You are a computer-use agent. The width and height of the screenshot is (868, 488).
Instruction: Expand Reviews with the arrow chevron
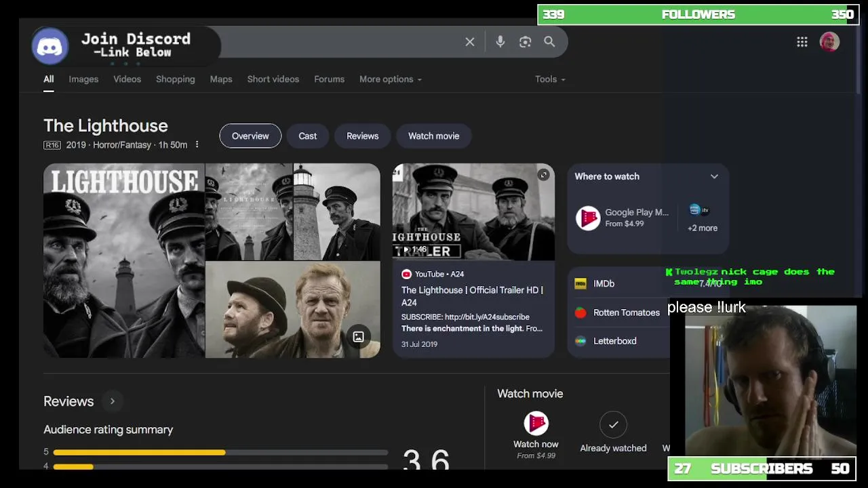coord(113,401)
